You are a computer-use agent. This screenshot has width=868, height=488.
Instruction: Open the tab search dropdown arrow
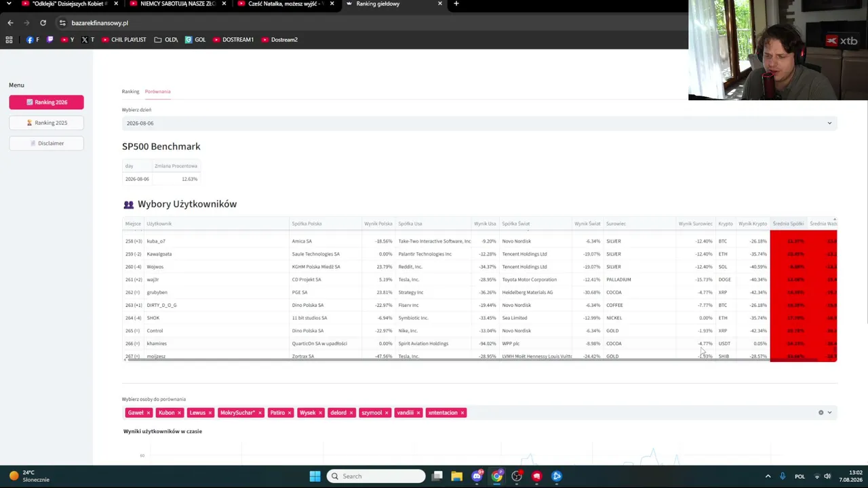pos(9,4)
